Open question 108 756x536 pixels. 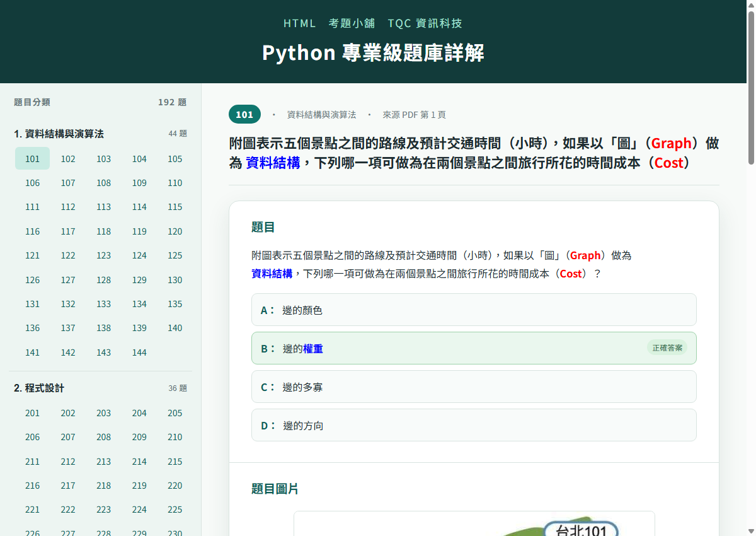pos(104,183)
